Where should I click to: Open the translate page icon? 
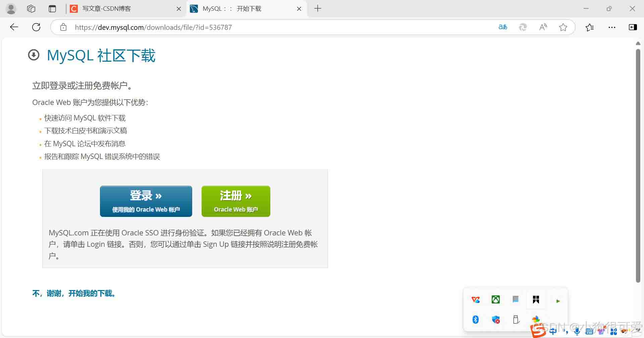[x=503, y=27]
